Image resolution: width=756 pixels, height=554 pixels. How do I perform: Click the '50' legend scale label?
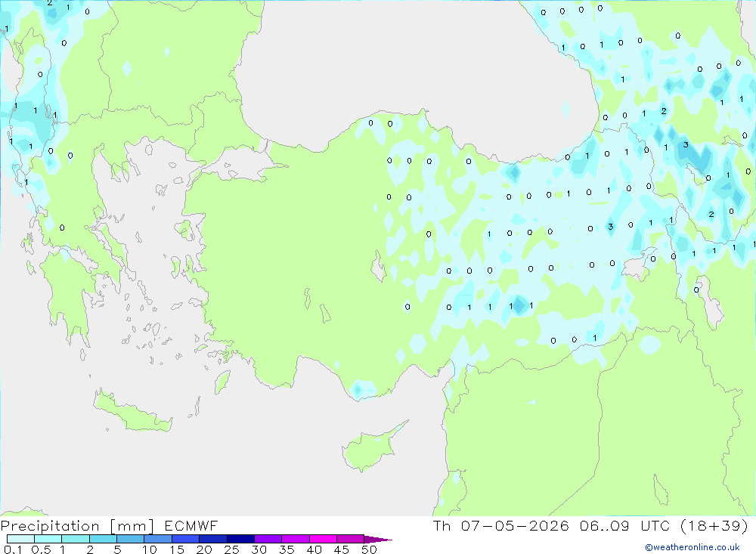click(x=369, y=549)
